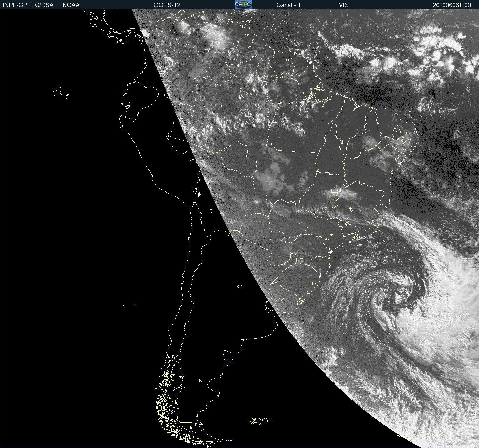Click the 201006061100 timestamp

452,5
